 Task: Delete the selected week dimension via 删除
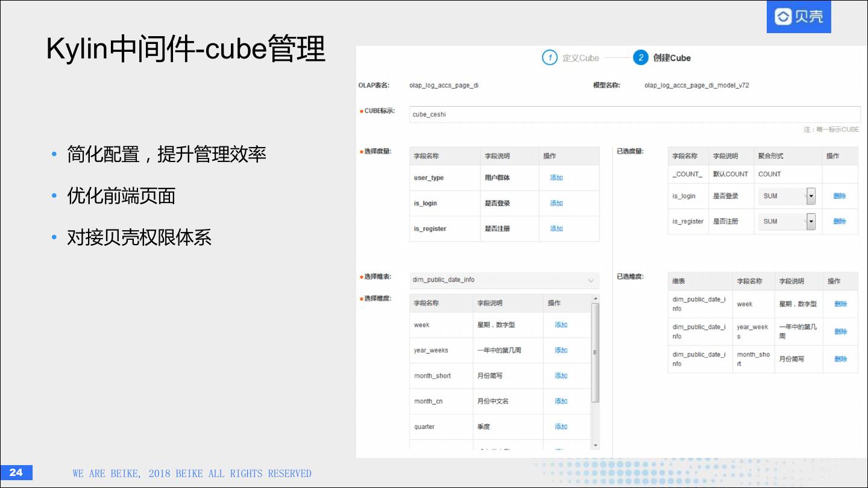841,304
